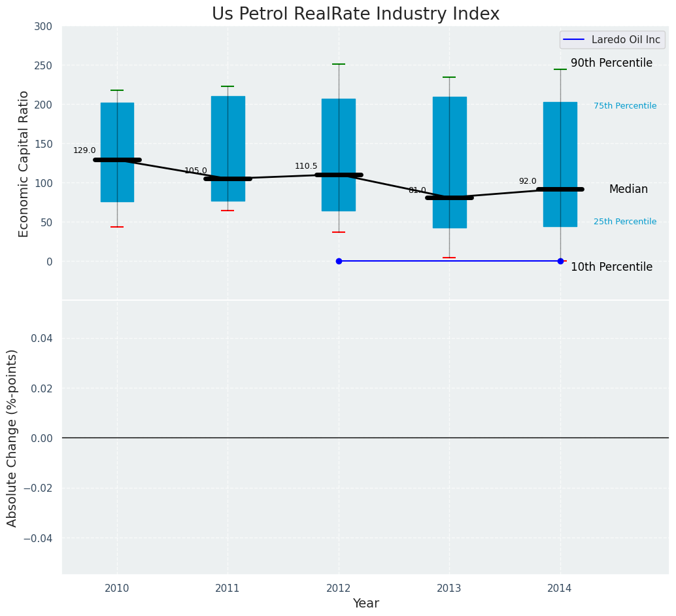Click the chart title Us Petrol RealRate Industry Index
This screenshot has width=676, height=616.
(x=356, y=14)
